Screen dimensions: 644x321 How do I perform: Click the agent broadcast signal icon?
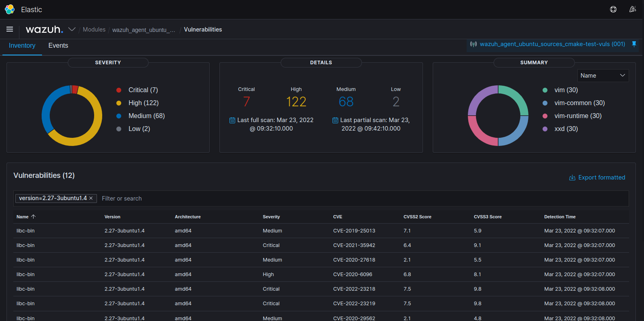pyautogui.click(x=474, y=44)
